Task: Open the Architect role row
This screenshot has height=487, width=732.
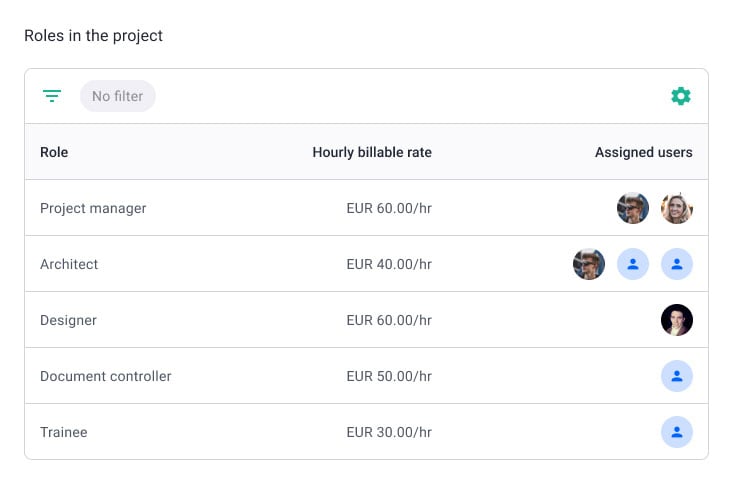Action: click(366, 264)
